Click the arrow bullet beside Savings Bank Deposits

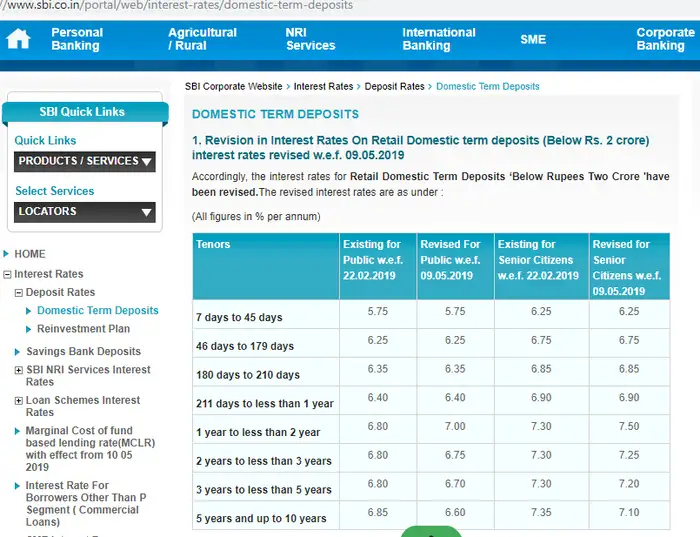(x=17, y=352)
